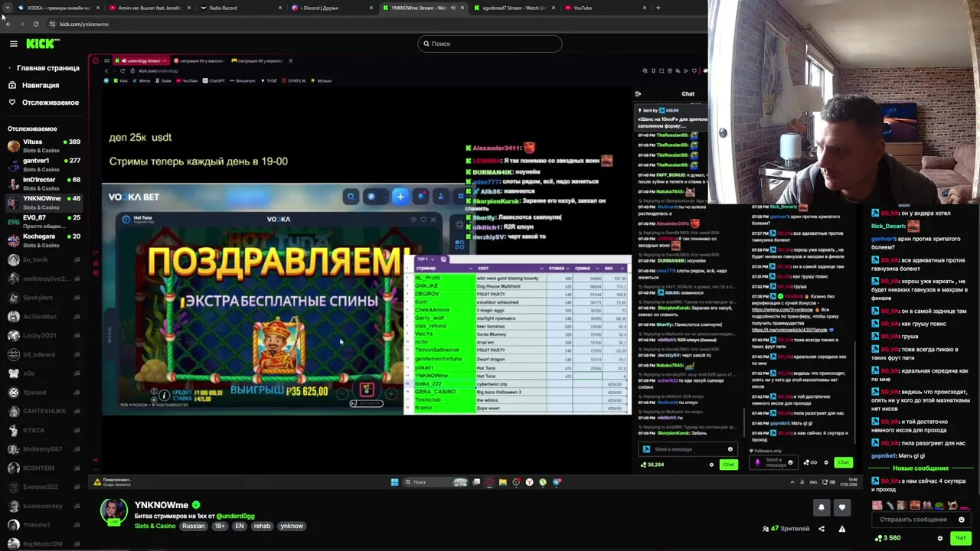Screen dimensions: 980x551
Task: Open offline channel Ac7ionMan
Action: coord(43,316)
